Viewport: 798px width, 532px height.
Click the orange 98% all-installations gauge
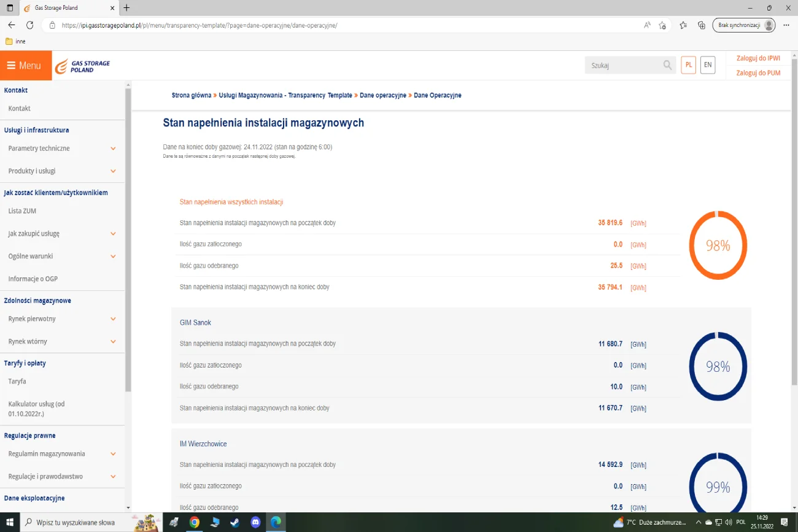(x=718, y=245)
